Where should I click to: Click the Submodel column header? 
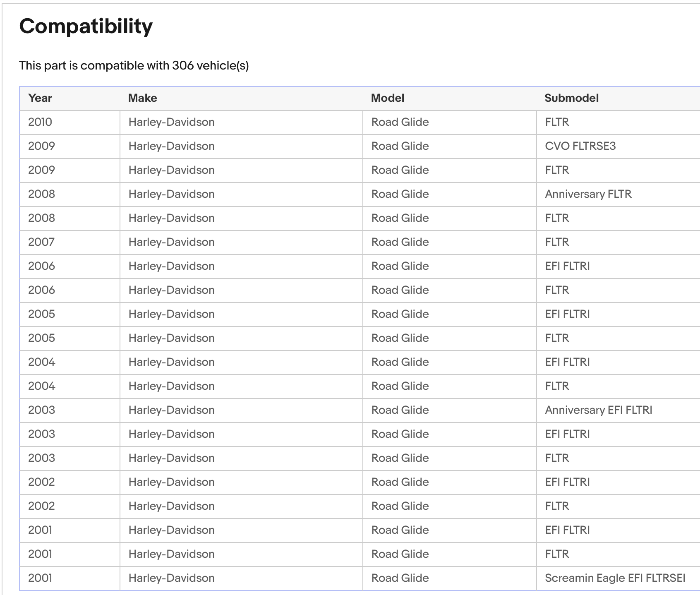pos(571,98)
